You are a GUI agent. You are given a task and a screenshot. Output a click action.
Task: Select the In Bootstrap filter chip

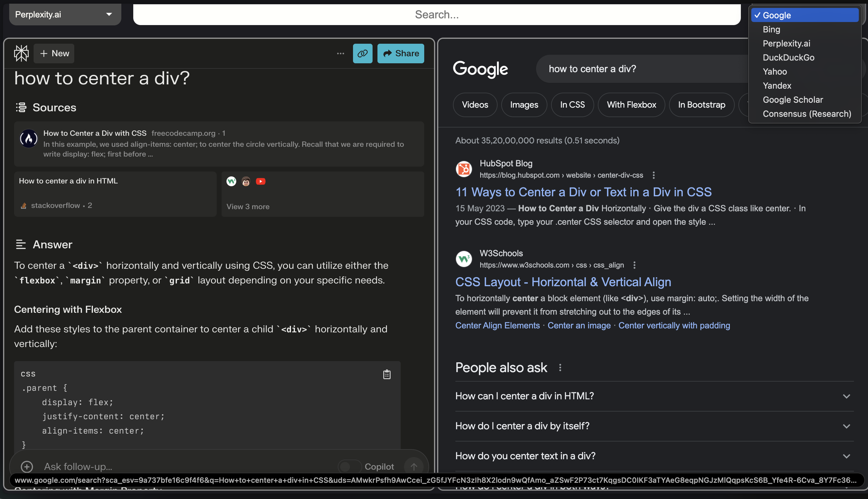[701, 105]
